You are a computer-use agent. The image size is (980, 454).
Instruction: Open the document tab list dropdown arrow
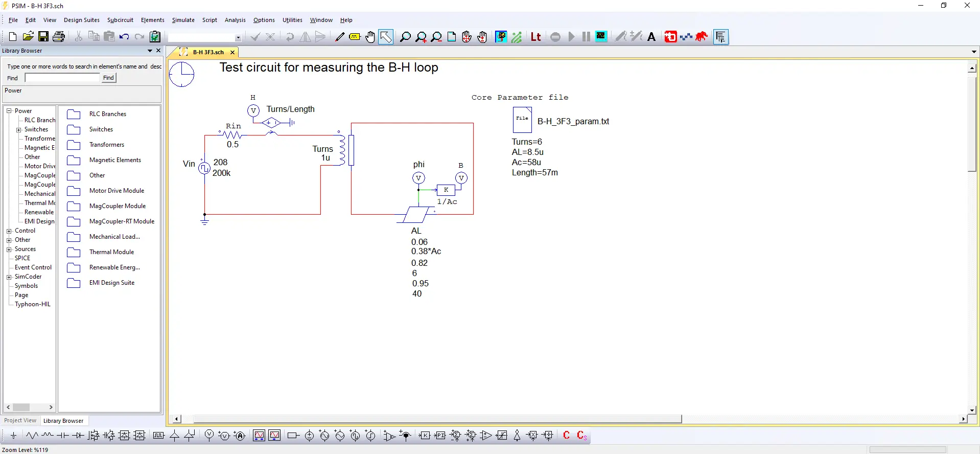click(974, 52)
